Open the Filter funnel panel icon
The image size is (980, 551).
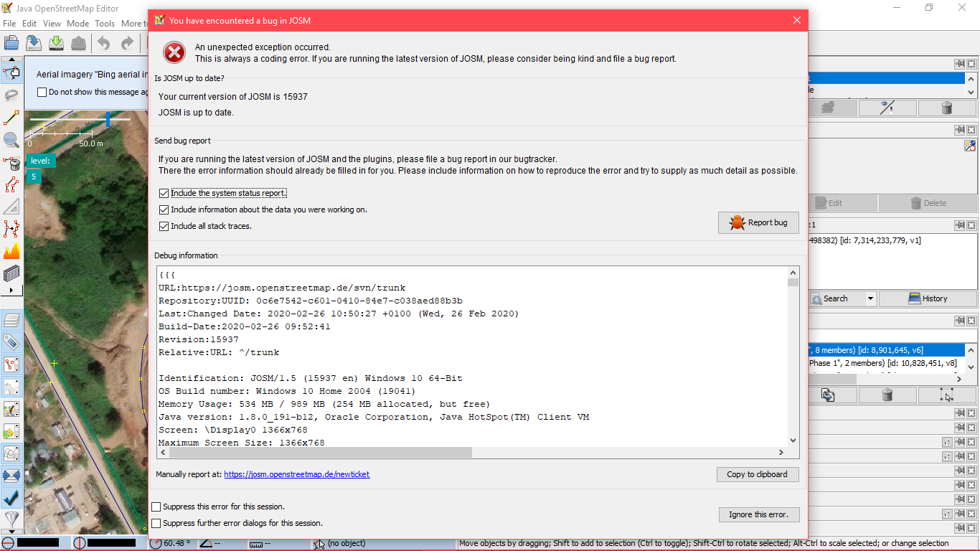(11, 519)
